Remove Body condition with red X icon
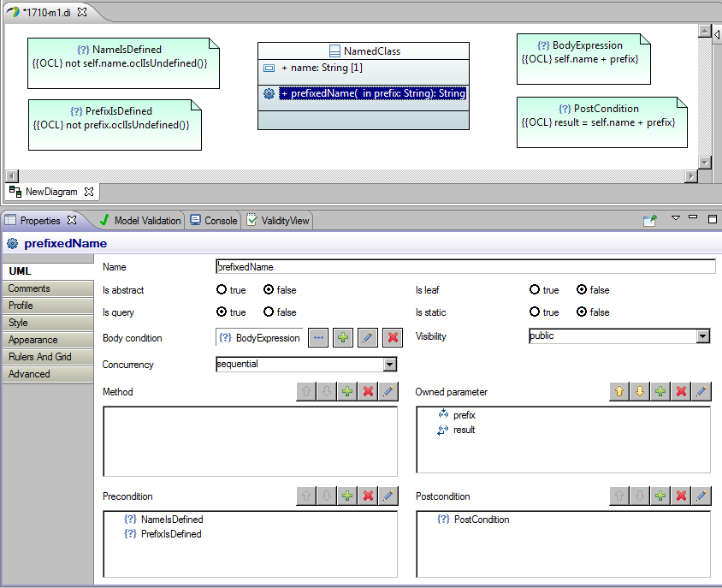The image size is (722, 588). [393, 338]
